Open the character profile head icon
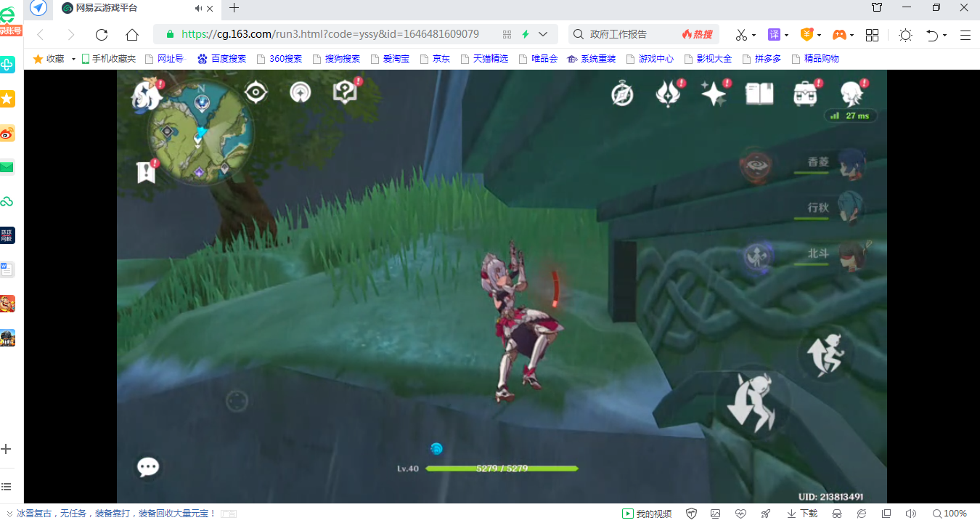The width and height of the screenshot is (980, 523). (x=852, y=94)
